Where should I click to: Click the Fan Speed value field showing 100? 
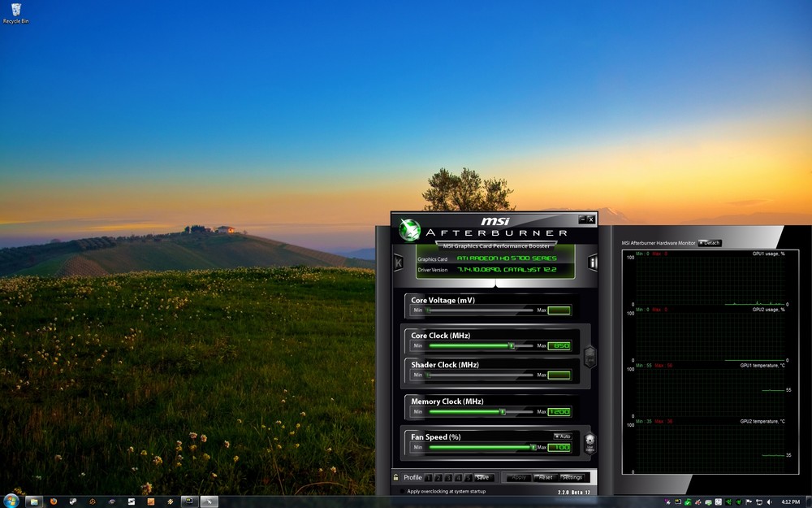[559, 447]
